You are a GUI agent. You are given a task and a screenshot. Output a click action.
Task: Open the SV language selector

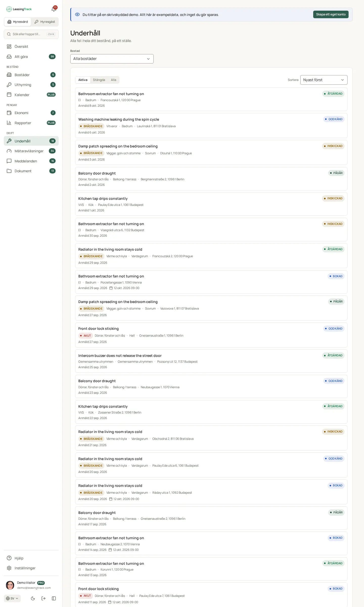[12, 598]
